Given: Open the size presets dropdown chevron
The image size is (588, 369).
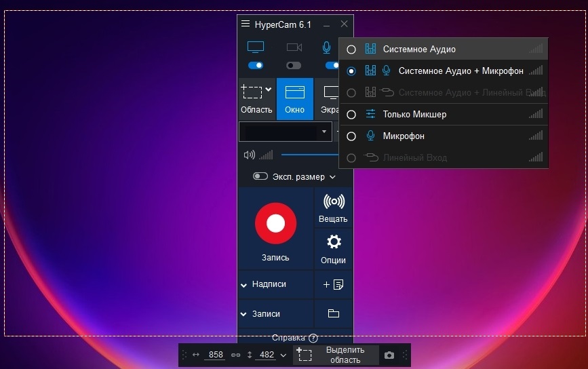Looking at the screenshot, I should click(x=283, y=355).
